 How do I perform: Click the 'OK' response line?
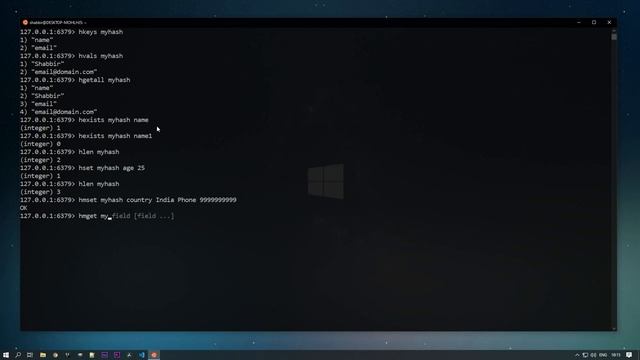click(23, 208)
